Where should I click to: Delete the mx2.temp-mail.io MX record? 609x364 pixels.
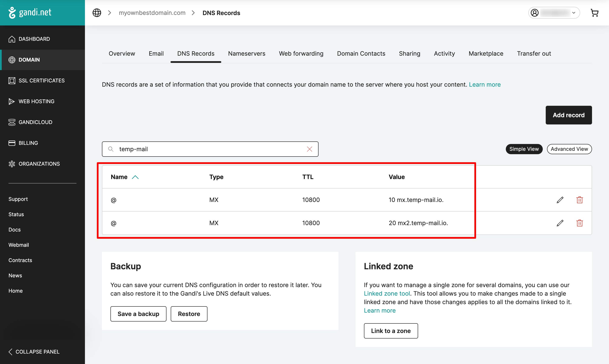(579, 223)
